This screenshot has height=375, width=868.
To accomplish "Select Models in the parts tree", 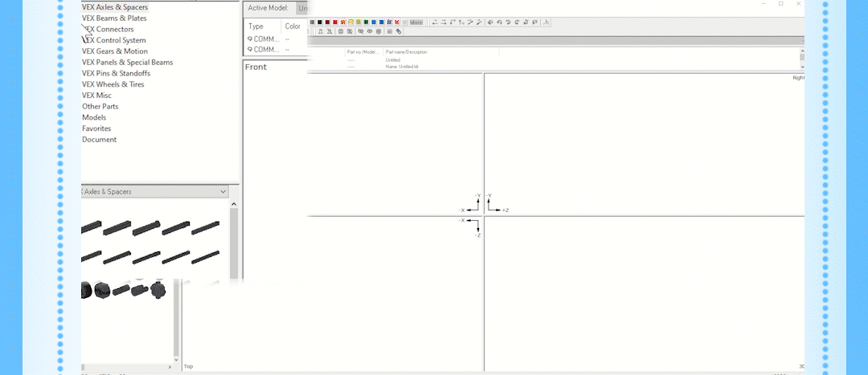I will [94, 118].
